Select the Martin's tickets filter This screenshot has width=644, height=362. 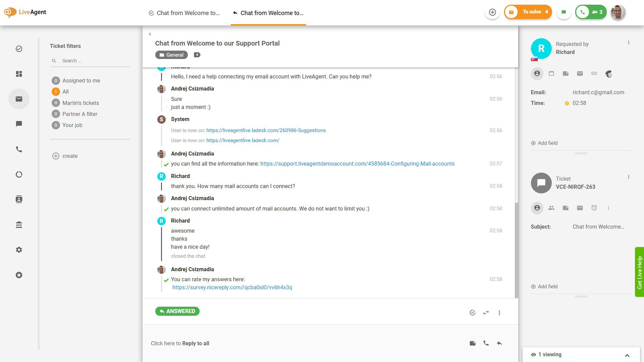click(80, 103)
